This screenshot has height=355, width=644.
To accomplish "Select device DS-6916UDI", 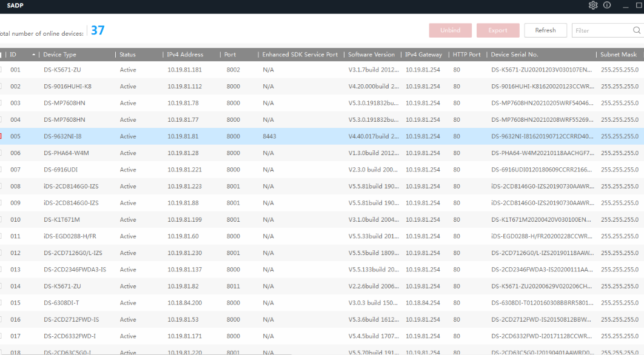I will click(61, 170).
